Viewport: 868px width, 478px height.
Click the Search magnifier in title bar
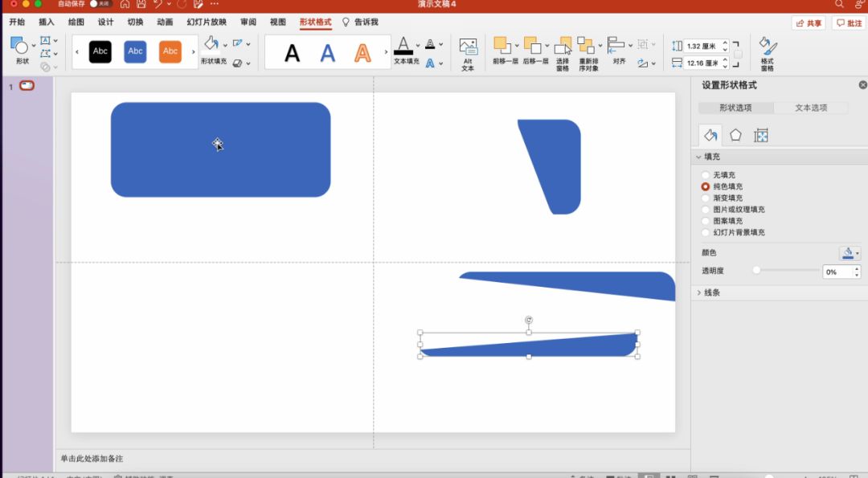(x=840, y=4)
